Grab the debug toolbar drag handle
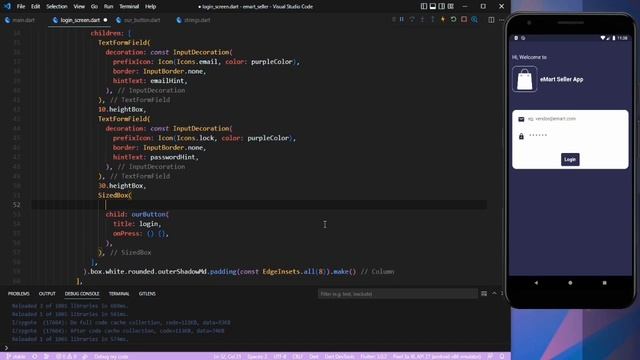This screenshot has width=640, height=360. click(x=393, y=20)
